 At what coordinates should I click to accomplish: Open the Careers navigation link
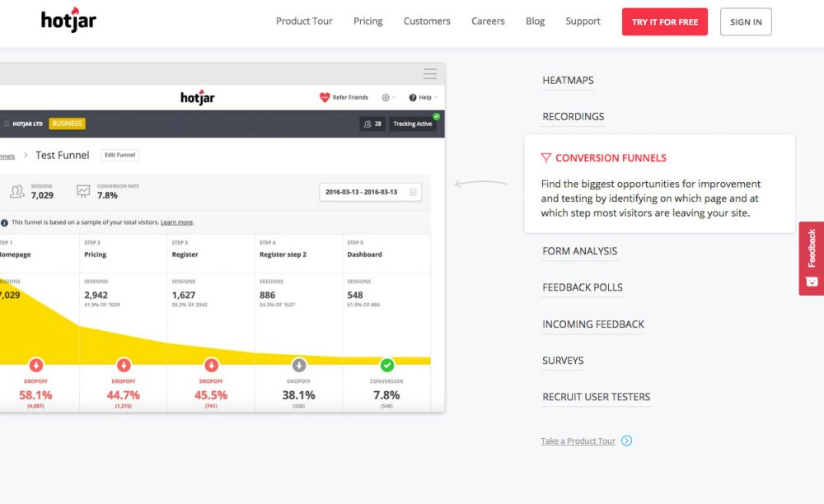[x=488, y=21]
